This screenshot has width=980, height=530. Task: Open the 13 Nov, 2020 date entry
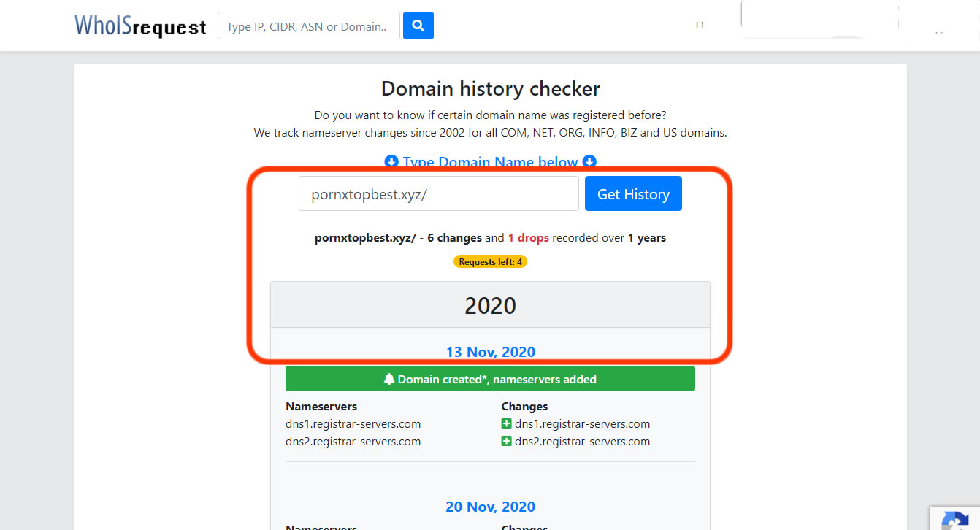(491, 352)
